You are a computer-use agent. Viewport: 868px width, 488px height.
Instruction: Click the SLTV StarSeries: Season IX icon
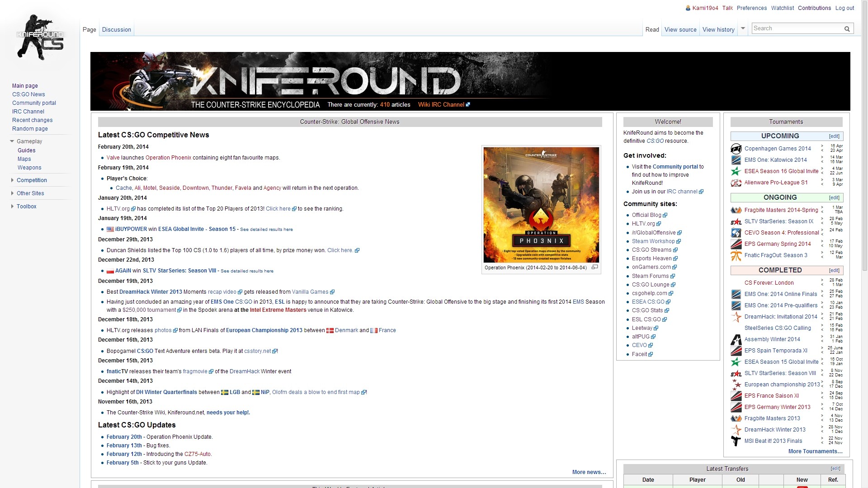736,221
